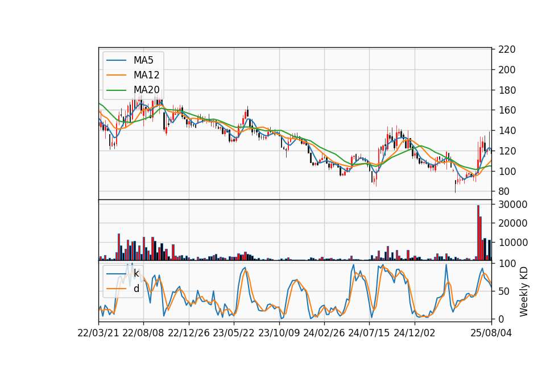This screenshot has height=392, width=546.
Task: Click the 220 price axis label
Action: 507,49
